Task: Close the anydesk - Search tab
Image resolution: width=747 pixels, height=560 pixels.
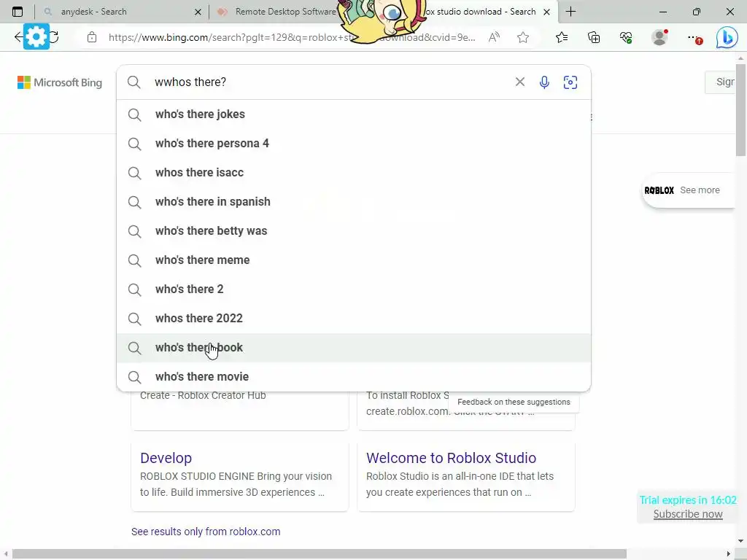Action: coord(198,12)
